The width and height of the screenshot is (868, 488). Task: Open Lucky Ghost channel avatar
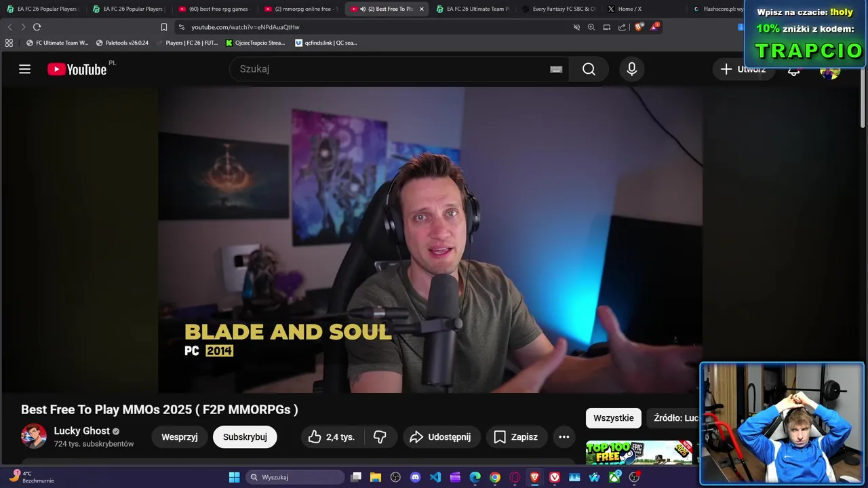[x=34, y=436]
